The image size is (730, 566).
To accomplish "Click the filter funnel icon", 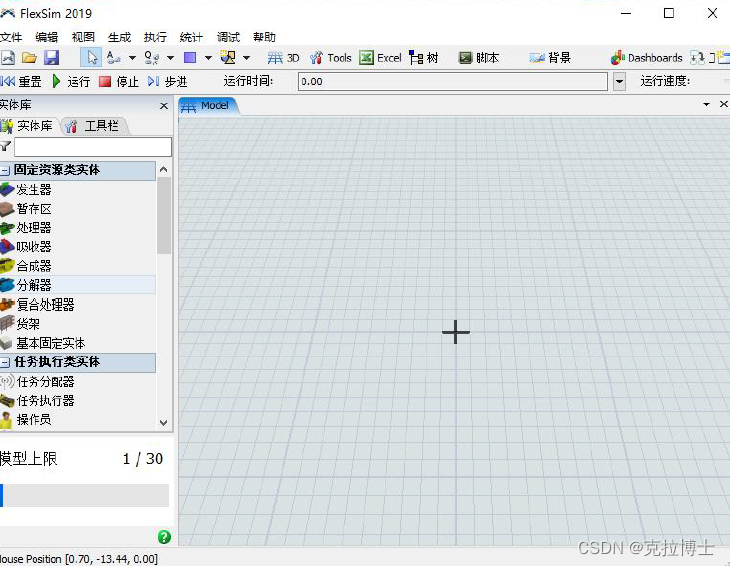I will pos(6,147).
